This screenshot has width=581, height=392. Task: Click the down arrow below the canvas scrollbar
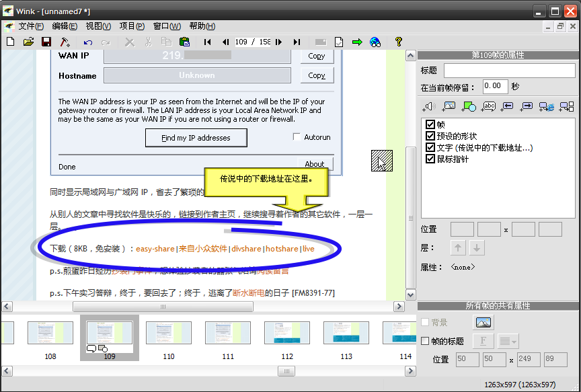(411, 295)
